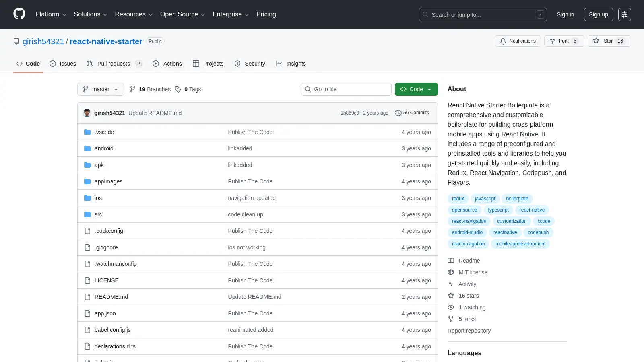
Task: Open the react-native-starter repository link
Action: pyautogui.click(x=106, y=41)
